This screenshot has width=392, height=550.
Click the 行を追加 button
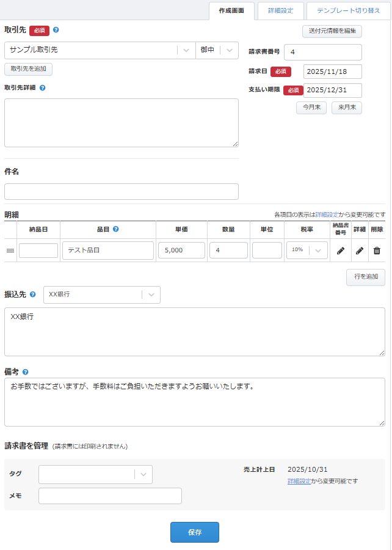point(365,277)
